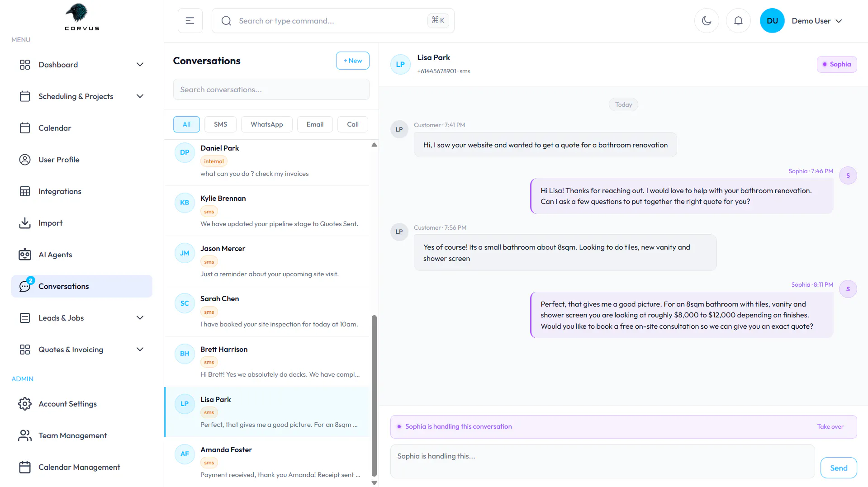Select the All filter tab
Viewport: 868px width, 487px height.
(x=186, y=124)
